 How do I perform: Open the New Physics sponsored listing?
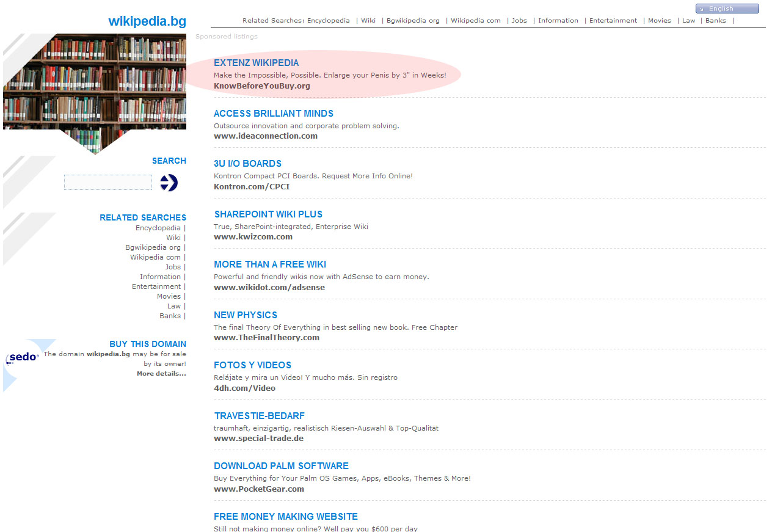pos(246,315)
